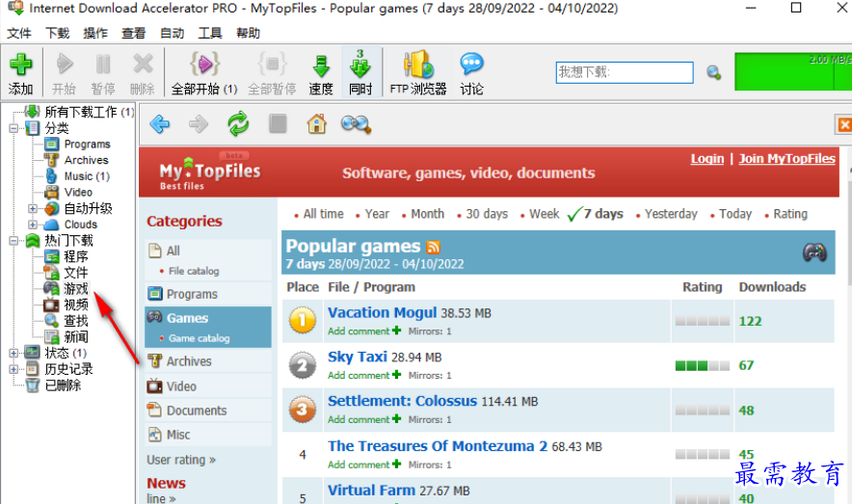Click the Vacation Mogul rating bar
Image resolution: width=852 pixels, height=504 pixels.
703,322
